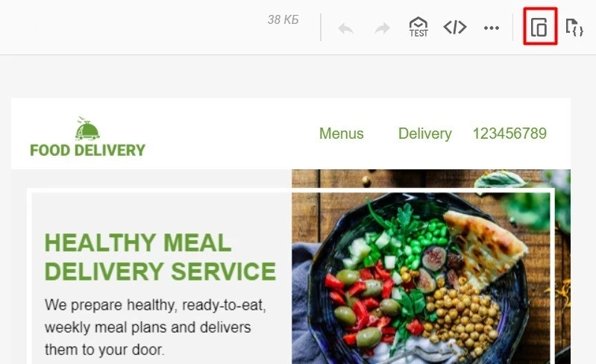Click the empty gray canvas above the email
596x364 pixels.
click(x=291, y=76)
